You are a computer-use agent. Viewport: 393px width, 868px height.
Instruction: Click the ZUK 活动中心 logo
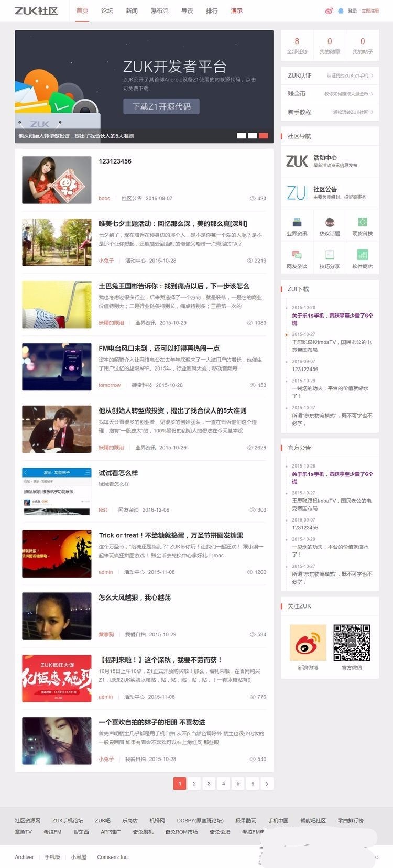(x=297, y=161)
